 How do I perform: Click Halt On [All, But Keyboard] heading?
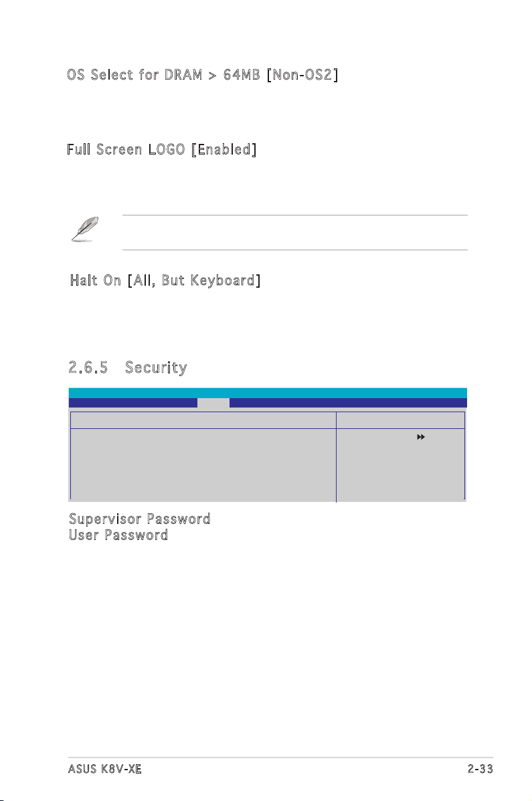click(x=165, y=280)
